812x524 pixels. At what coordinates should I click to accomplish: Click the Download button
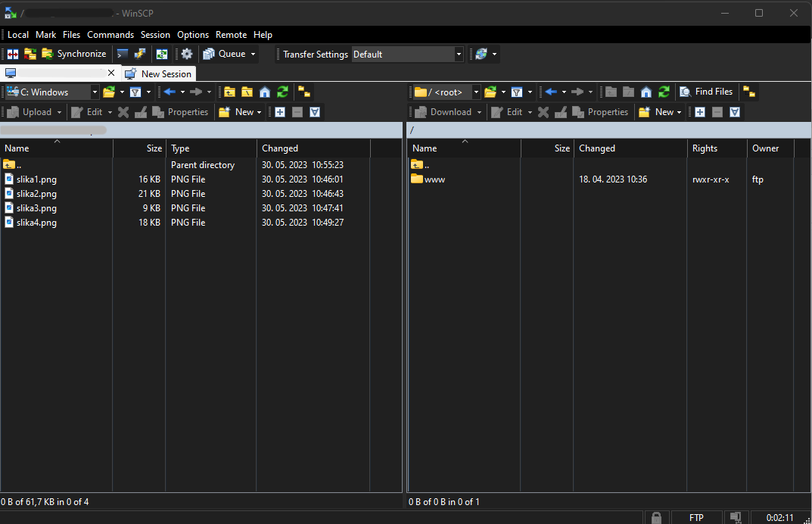click(443, 112)
